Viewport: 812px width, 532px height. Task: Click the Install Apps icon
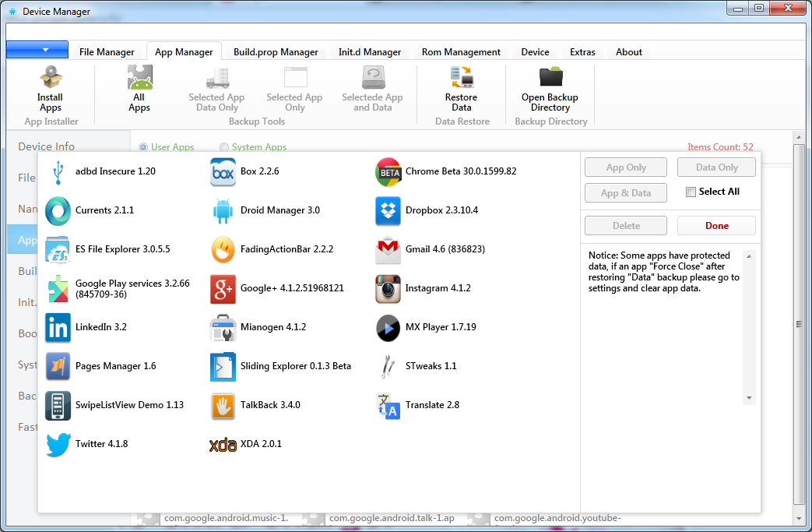click(51, 79)
